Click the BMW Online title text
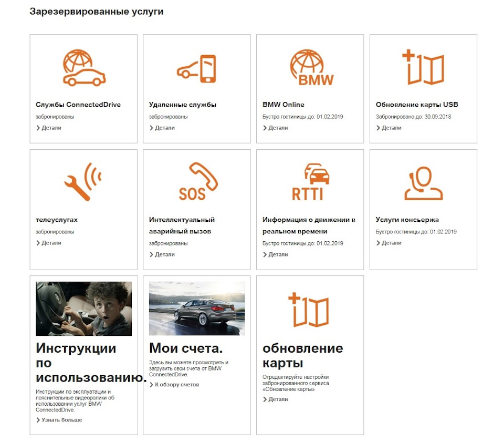 tap(283, 105)
